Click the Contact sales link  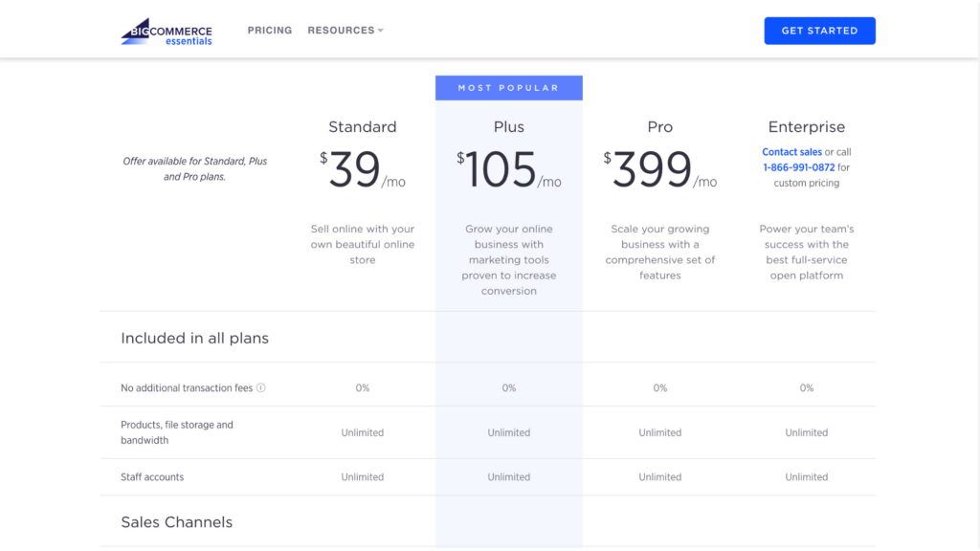click(x=791, y=152)
